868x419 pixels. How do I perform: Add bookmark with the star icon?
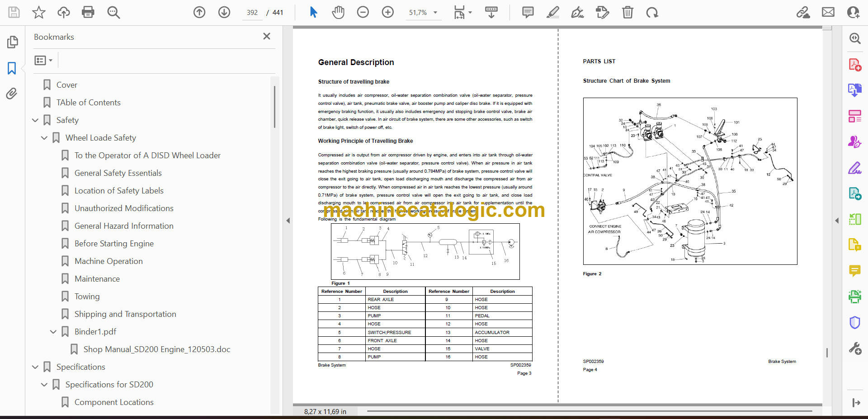coord(39,12)
